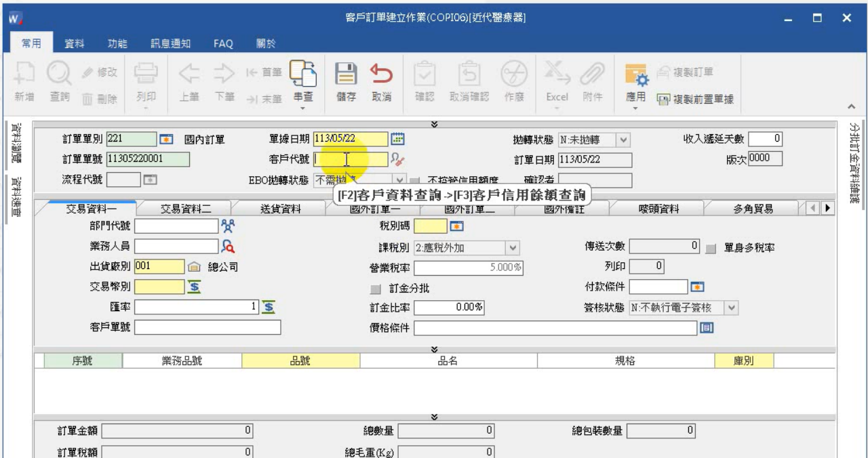868x458 pixels.
Task: Click into the 客戶單號 input field
Action: [208, 328]
